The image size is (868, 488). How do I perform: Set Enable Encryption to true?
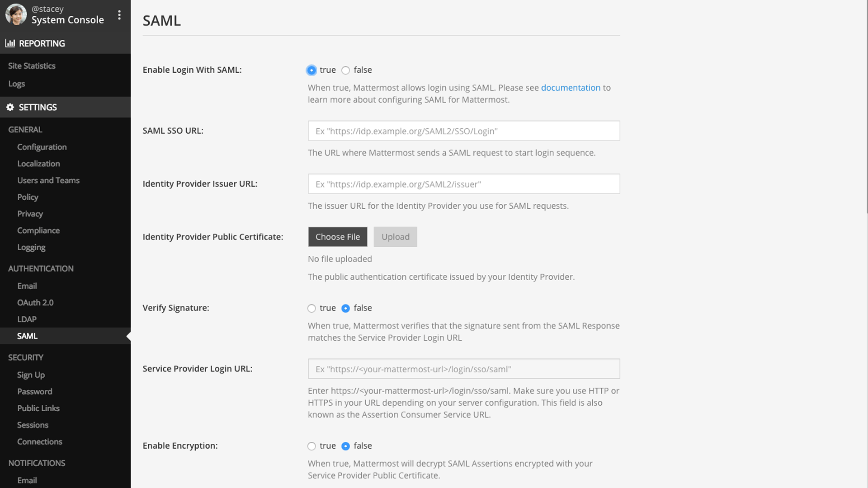coord(311,446)
